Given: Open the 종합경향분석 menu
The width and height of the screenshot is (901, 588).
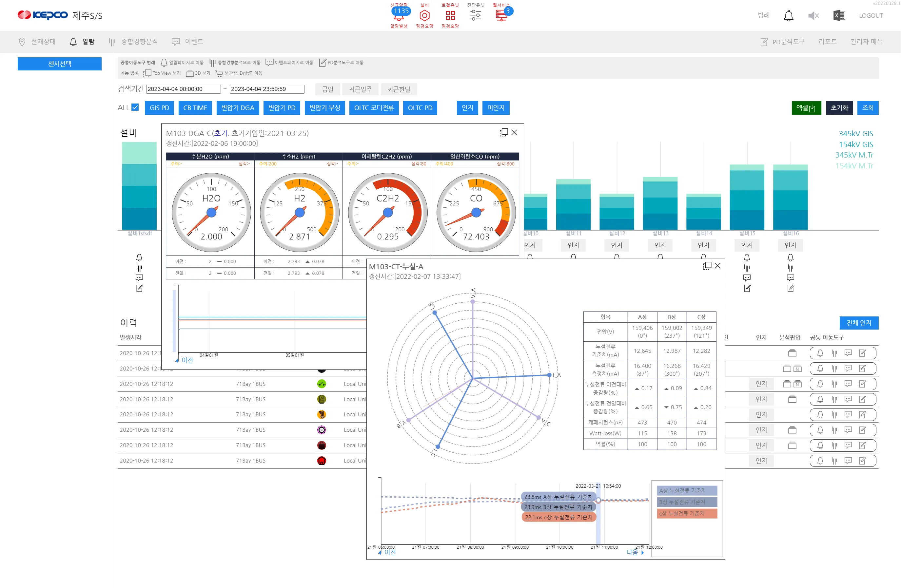Looking at the screenshot, I should point(133,42).
